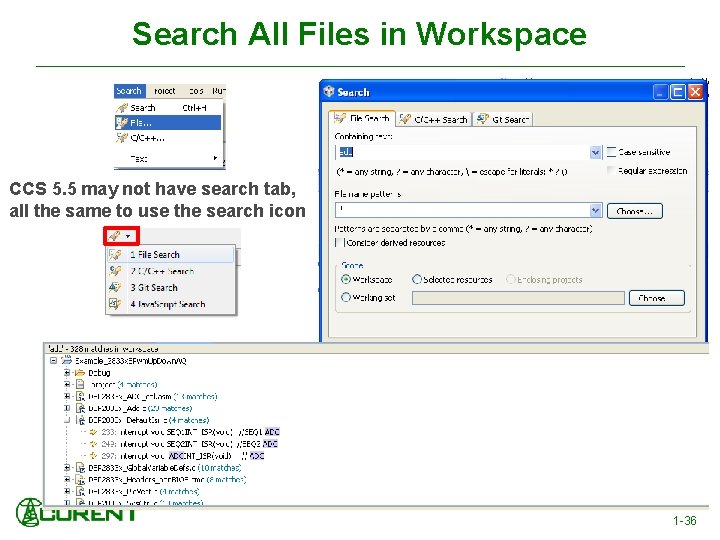This screenshot has width=720, height=540.
Task: Open the Project menu in the menu bar
Action: pyautogui.click(x=164, y=91)
